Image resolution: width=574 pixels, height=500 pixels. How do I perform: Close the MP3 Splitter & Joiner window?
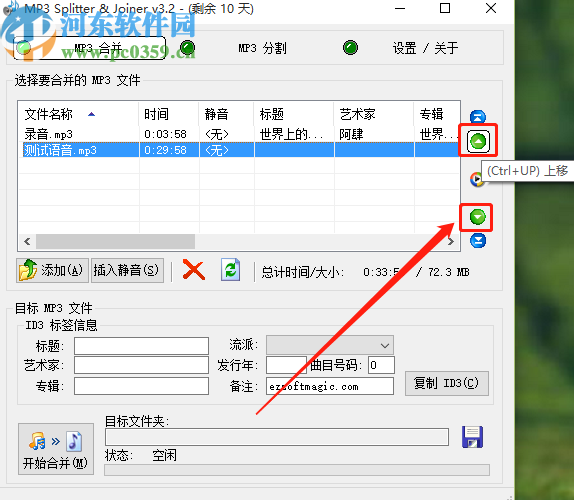point(491,8)
